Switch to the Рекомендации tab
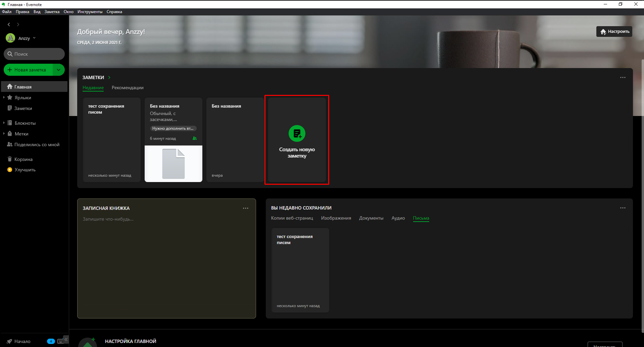Screen dimensions: 644x347 click(128, 88)
